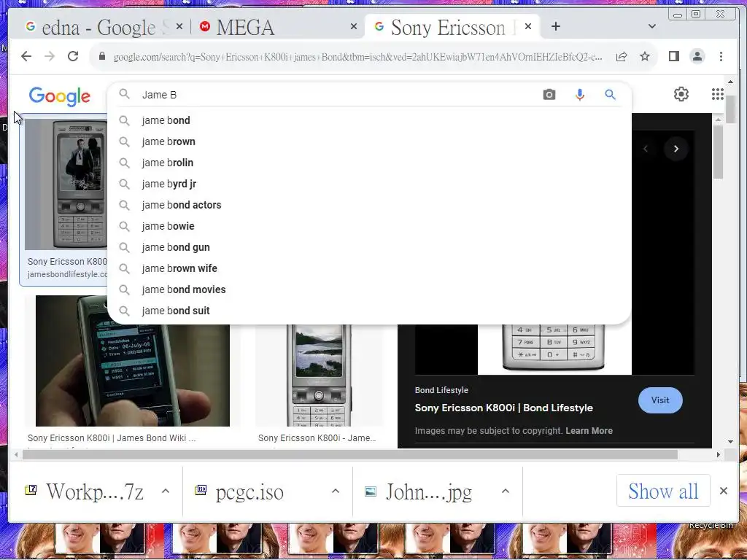Open Chrome three-dot menu
The height and width of the screenshot is (560, 747).
point(721,57)
